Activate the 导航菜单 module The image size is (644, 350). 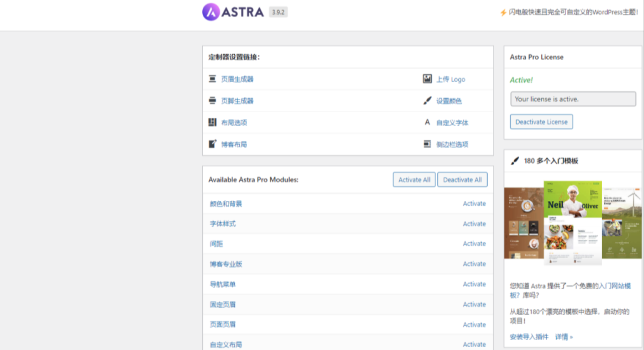point(474,284)
